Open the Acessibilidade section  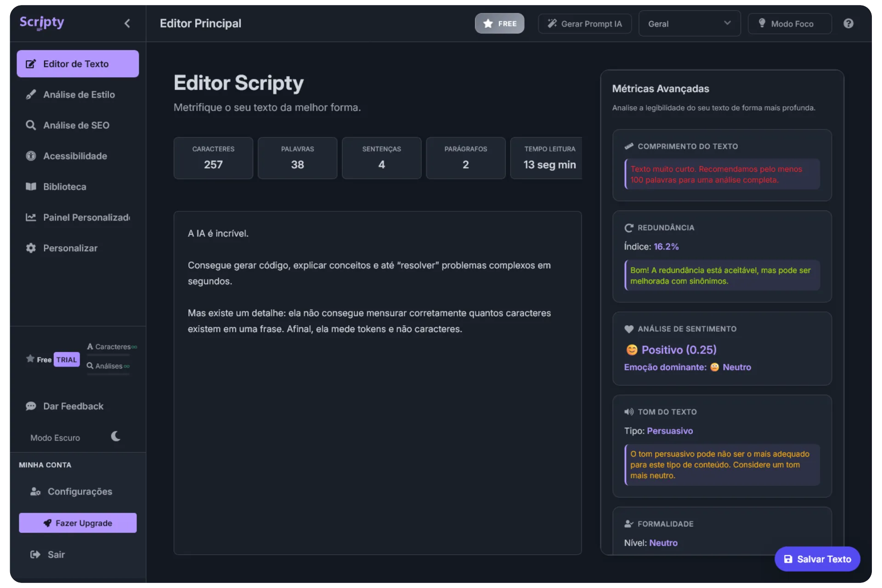coord(74,156)
